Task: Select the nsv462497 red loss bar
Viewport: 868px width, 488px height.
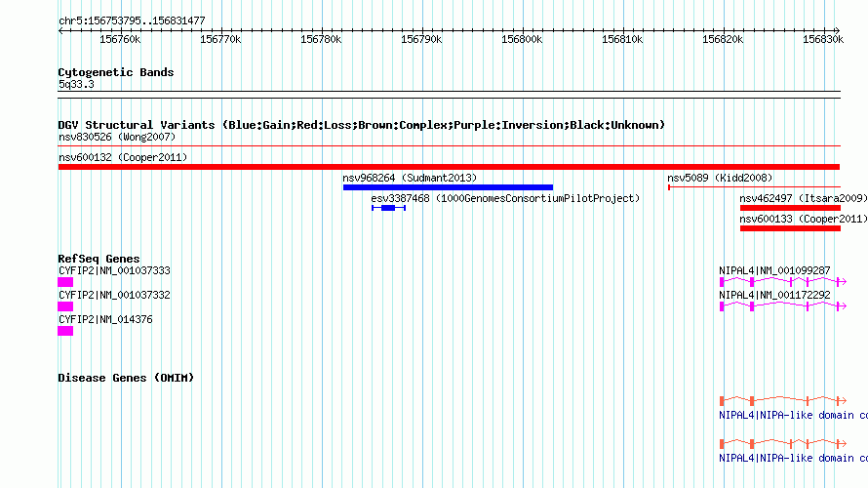Action: [x=791, y=208]
